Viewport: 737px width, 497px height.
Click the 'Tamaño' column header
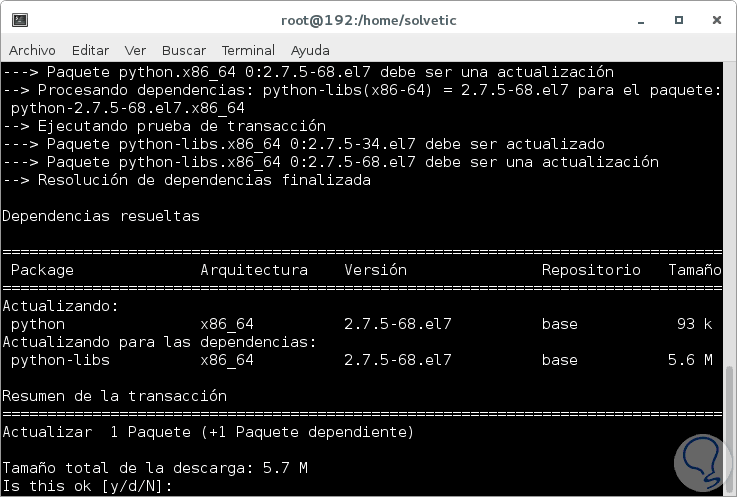pos(695,270)
